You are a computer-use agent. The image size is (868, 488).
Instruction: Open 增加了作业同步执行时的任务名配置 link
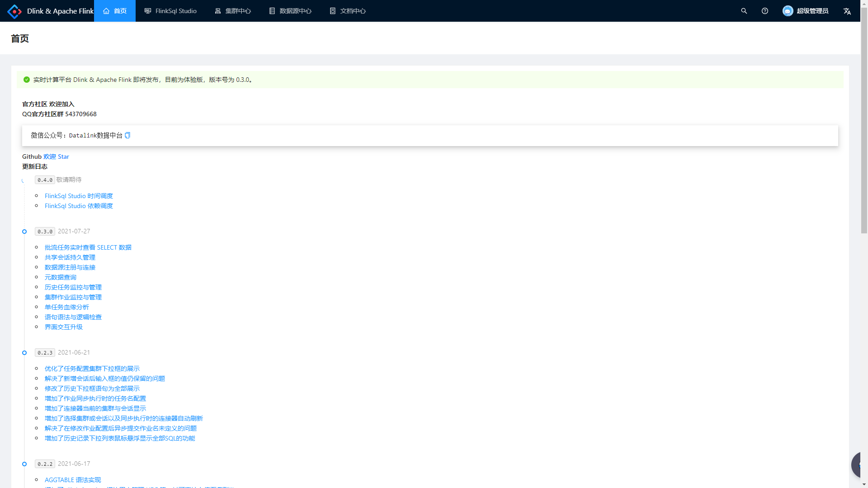click(95, 398)
